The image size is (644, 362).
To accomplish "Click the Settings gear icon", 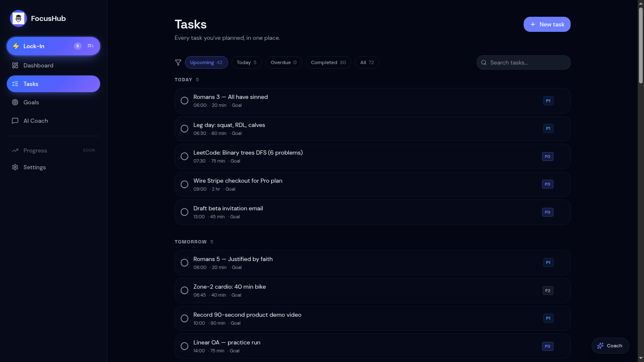I will [15, 167].
